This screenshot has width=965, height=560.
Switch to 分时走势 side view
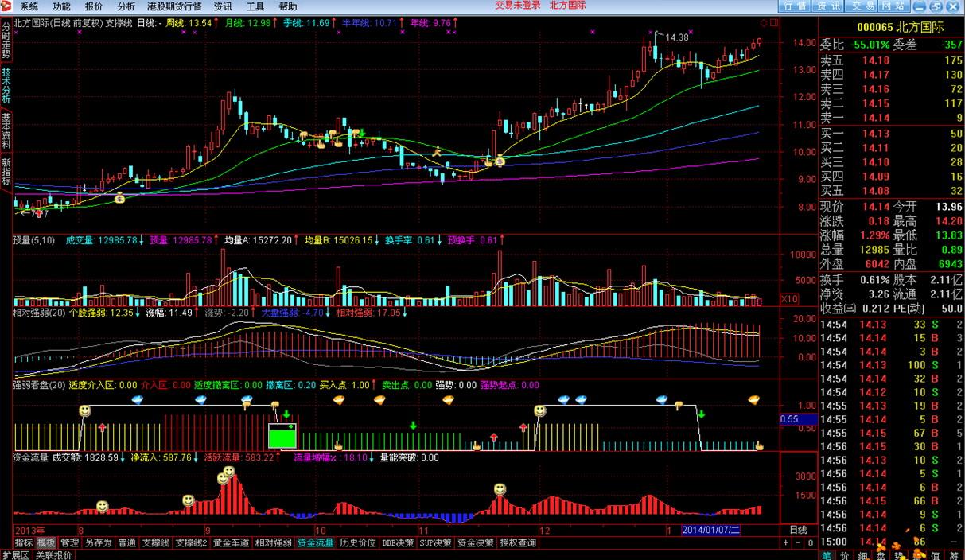(x=6, y=40)
